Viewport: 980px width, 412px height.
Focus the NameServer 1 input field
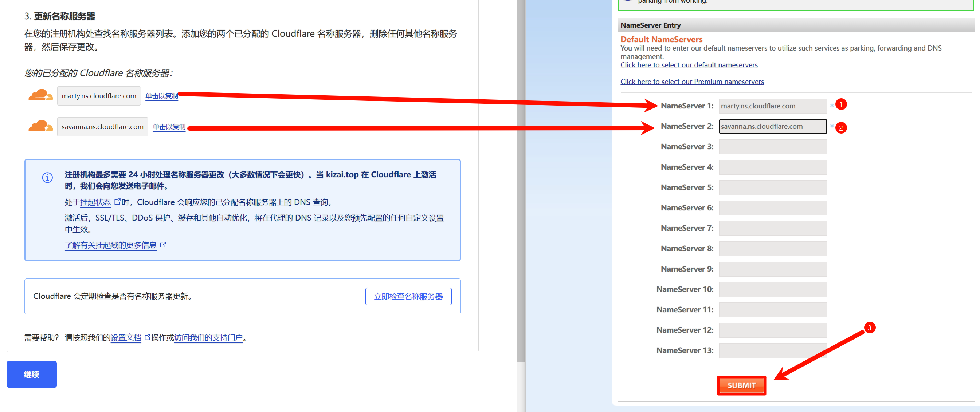click(x=773, y=106)
